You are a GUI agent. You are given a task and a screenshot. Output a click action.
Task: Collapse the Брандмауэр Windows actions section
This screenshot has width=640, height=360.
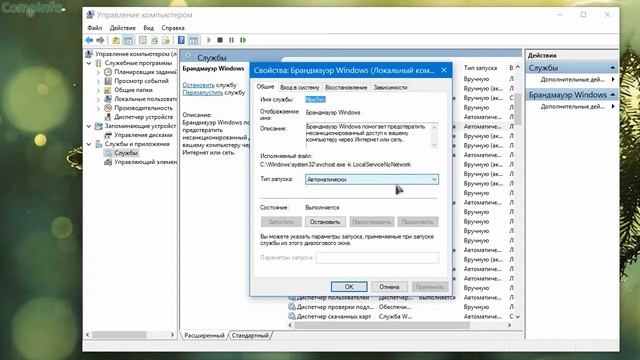point(613,95)
